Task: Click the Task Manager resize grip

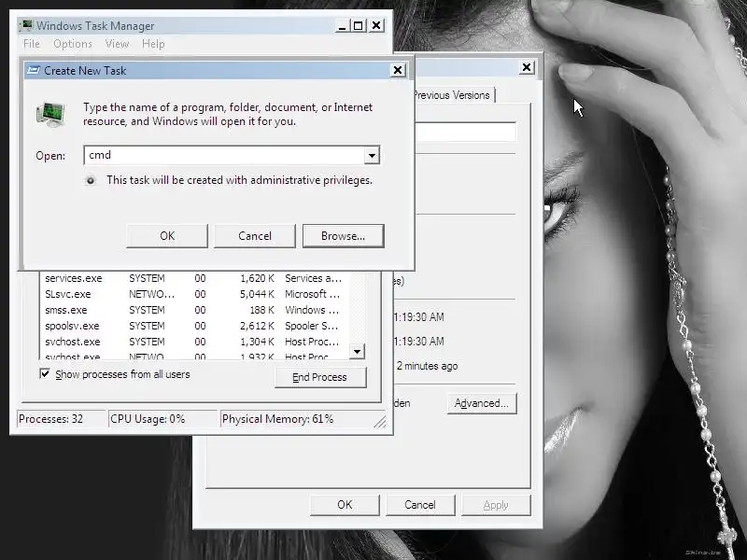Action: click(380, 422)
